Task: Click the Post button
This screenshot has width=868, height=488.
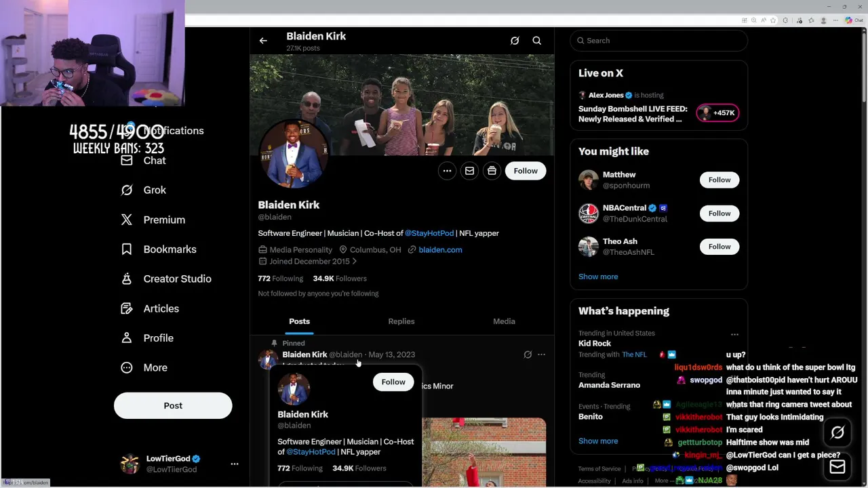Action: [173, 405]
